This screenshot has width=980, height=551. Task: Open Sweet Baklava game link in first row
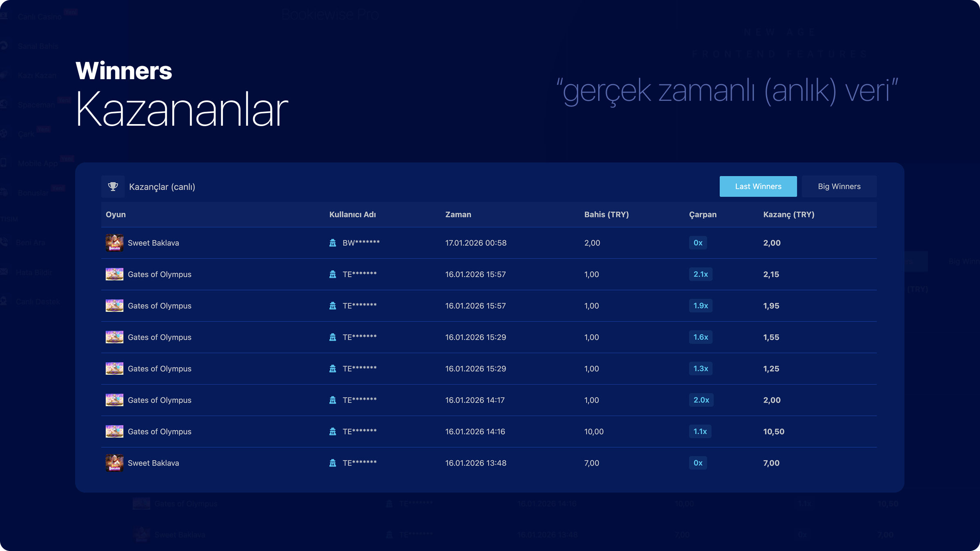point(153,243)
